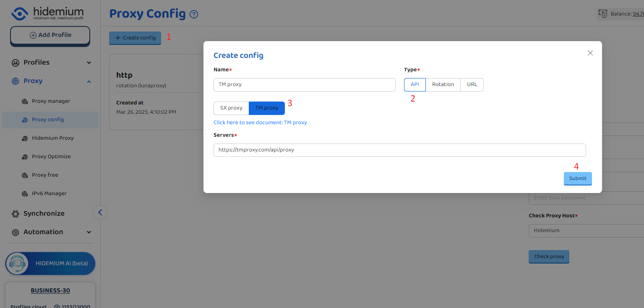Open Proxy config sidebar item
Screen dimensions: 644x308
tap(48, 120)
